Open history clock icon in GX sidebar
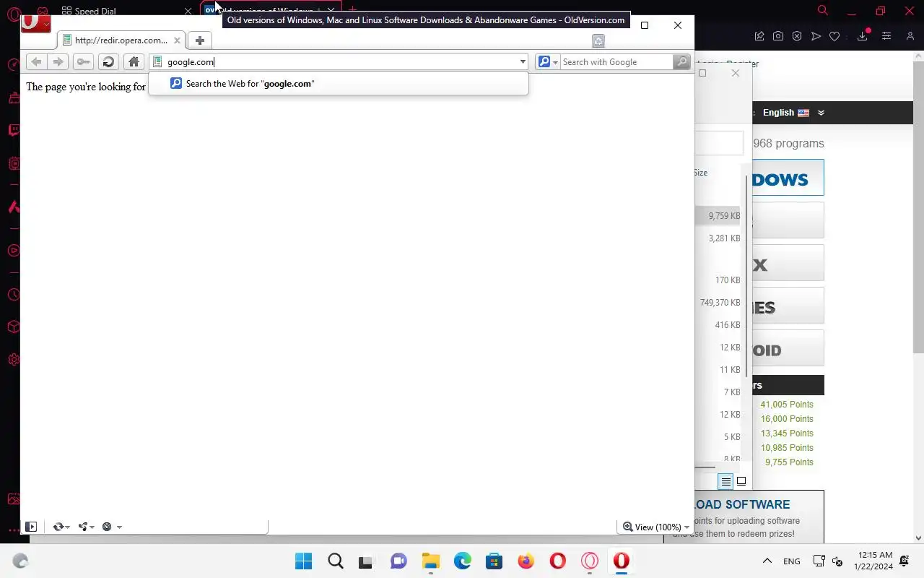This screenshot has height=578, width=924. (x=14, y=295)
